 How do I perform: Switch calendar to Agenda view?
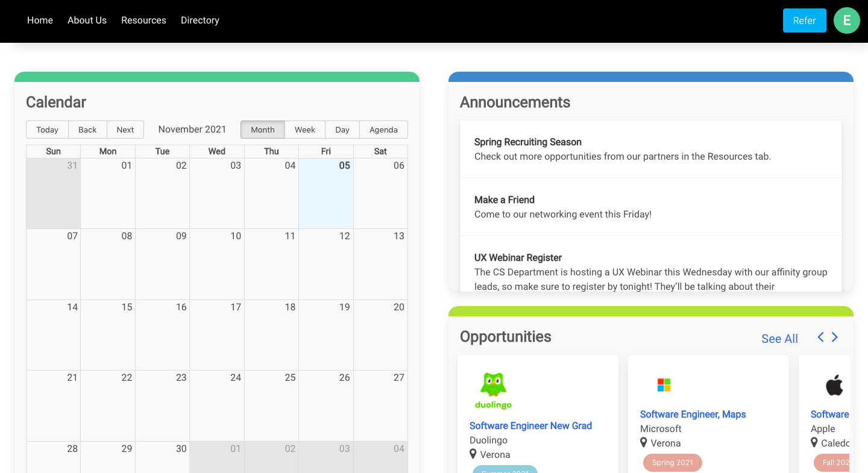point(383,130)
